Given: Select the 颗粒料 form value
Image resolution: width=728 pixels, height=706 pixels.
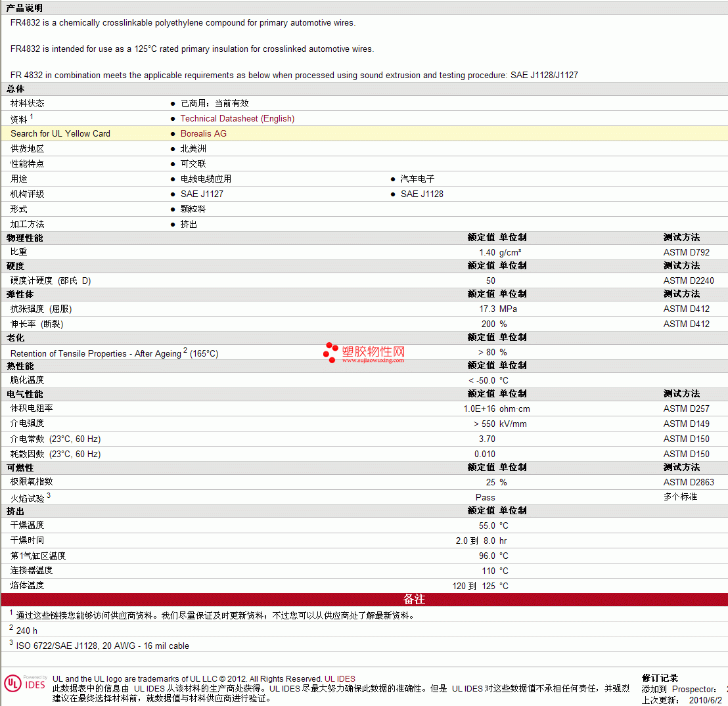Looking at the screenshot, I should (193, 210).
